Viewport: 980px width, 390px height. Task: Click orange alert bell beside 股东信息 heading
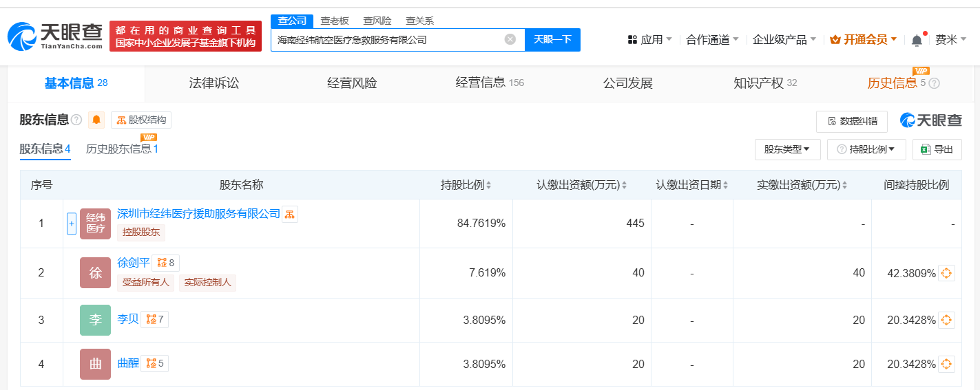(x=96, y=120)
